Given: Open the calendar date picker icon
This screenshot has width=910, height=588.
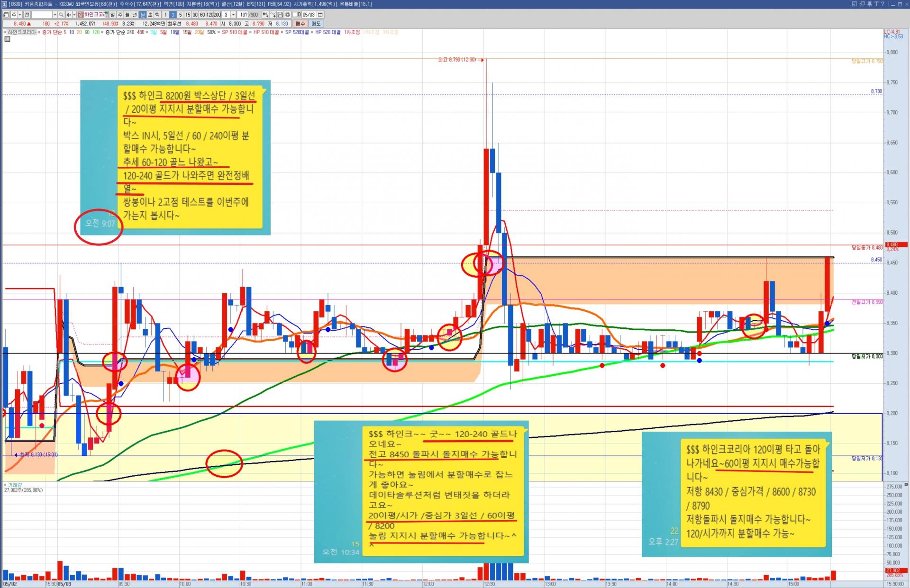Looking at the screenshot, I should tap(320, 15).
